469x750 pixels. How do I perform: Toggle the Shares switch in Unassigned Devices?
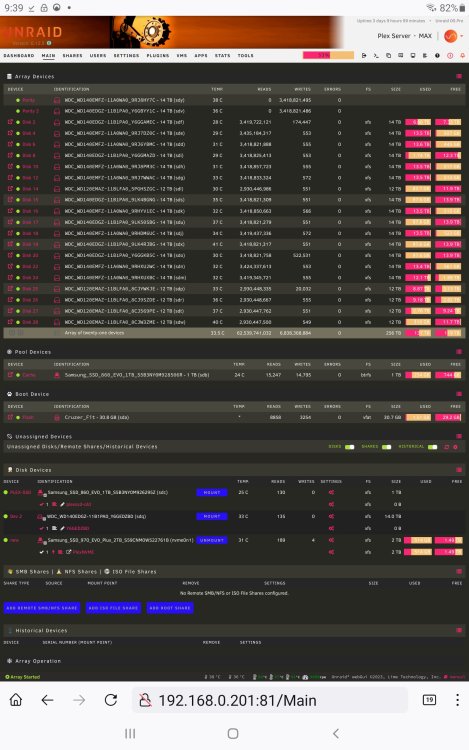386,447
